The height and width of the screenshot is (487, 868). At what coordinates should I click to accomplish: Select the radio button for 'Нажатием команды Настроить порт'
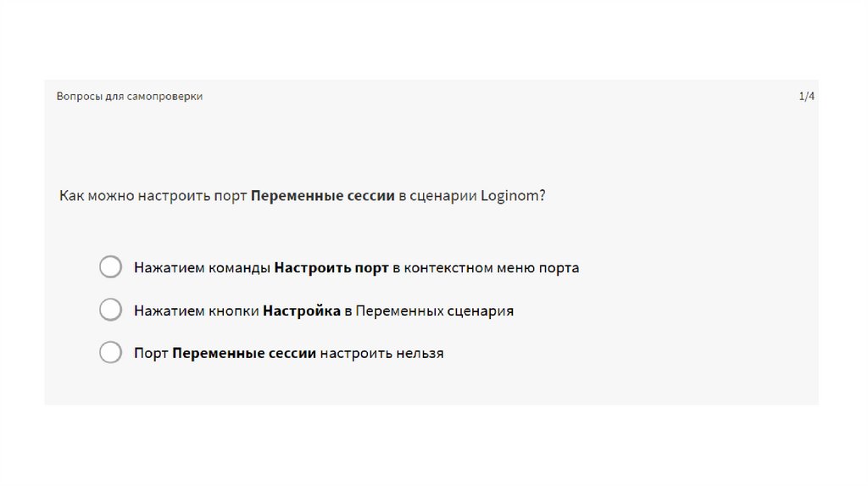click(111, 267)
